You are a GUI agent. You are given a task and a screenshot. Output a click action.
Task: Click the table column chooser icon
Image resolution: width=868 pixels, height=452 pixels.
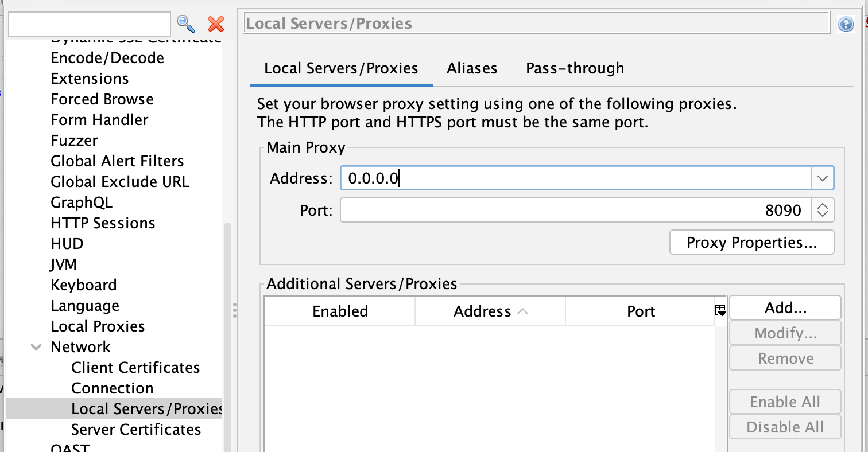[720, 310]
